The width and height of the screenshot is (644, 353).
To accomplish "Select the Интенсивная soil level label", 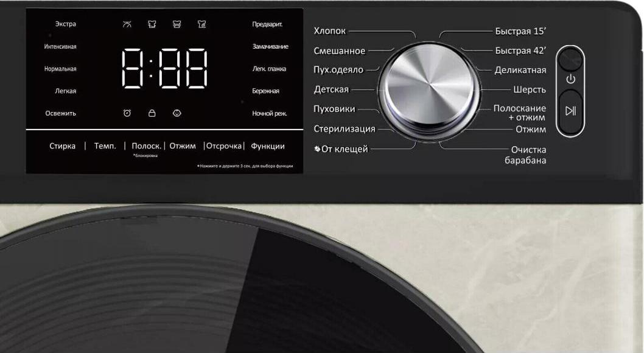I will click(x=60, y=46).
